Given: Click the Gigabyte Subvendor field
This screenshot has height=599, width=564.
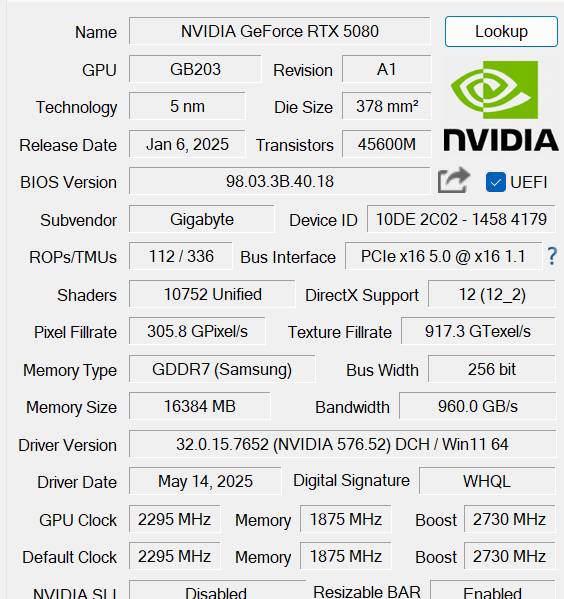Looking at the screenshot, I should [202, 219].
